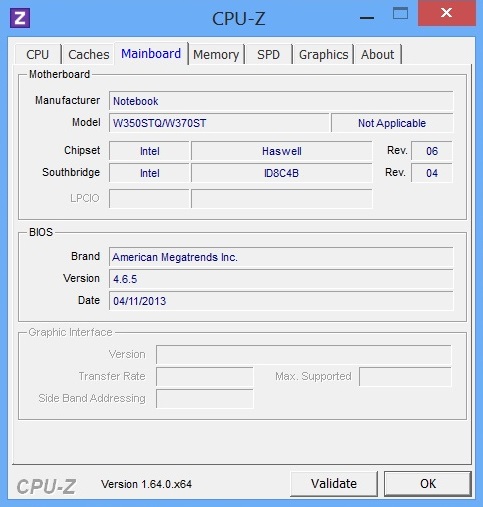Maximize the CPU-Z window
Screen dimensions: 483x507
(x=400, y=14)
